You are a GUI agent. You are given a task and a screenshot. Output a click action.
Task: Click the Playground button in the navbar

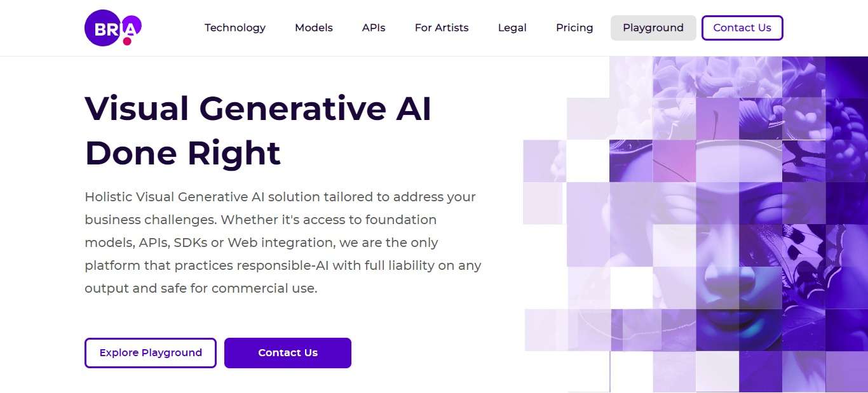(653, 27)
